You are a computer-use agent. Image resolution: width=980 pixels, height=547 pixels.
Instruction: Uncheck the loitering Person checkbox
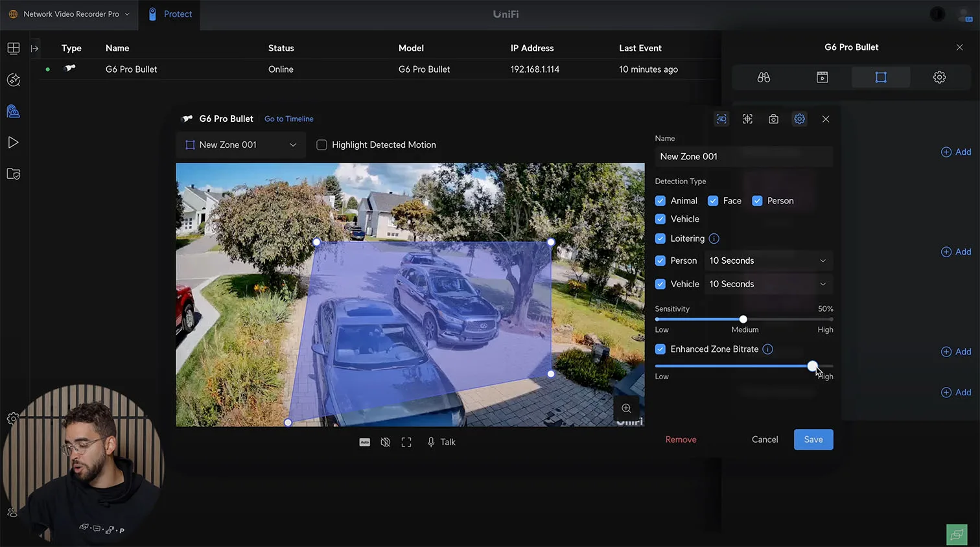pyautogui.click(x=660, y=261)
